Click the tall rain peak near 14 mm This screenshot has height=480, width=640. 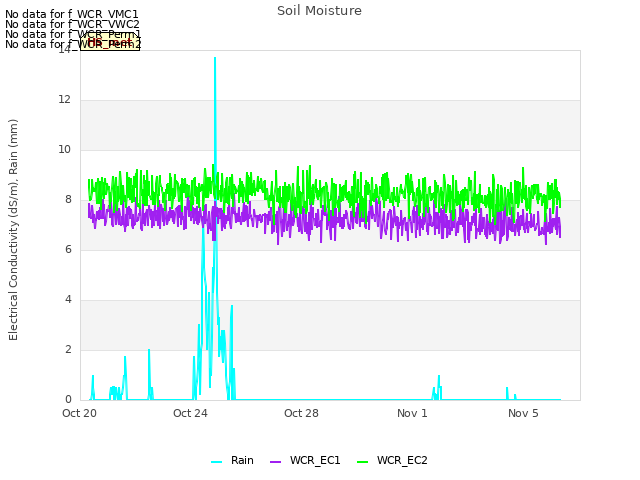[x=215, y=59]
